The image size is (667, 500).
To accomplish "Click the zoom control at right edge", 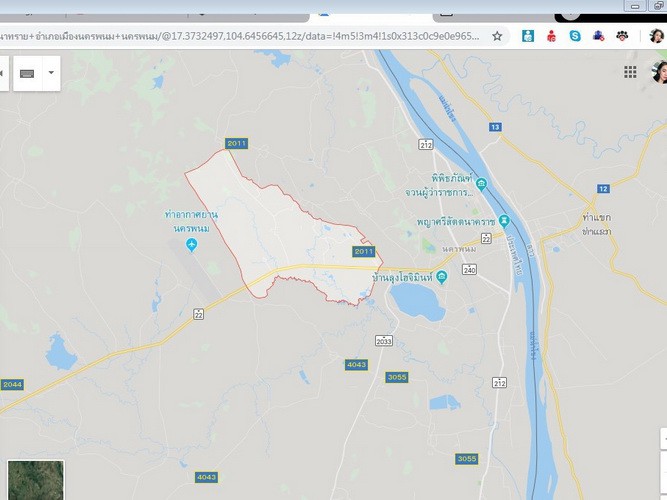I will pyautogui.click(x=664, y=439).
